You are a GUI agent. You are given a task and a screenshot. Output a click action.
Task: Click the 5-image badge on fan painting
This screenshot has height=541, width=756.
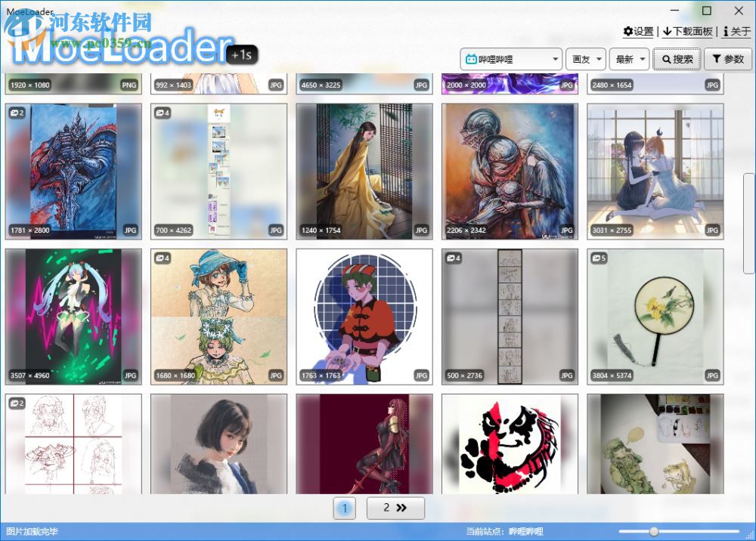(x=599, y=258)
